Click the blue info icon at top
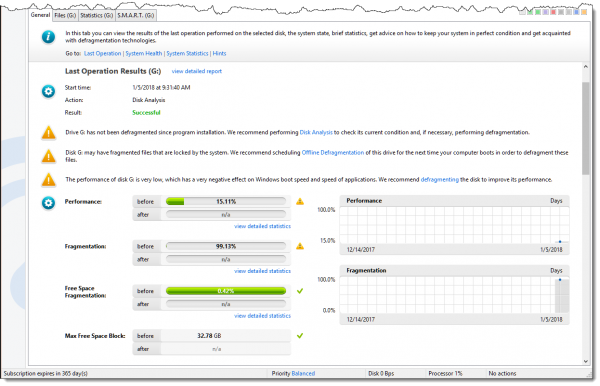 [48, 37]
